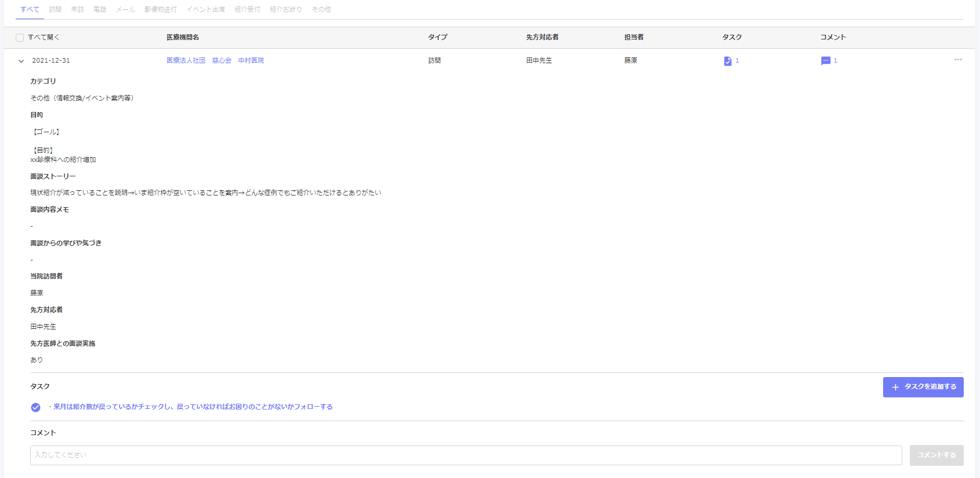Click the 当院訪問者 heading
980x478 pixels.
[46, 276]
